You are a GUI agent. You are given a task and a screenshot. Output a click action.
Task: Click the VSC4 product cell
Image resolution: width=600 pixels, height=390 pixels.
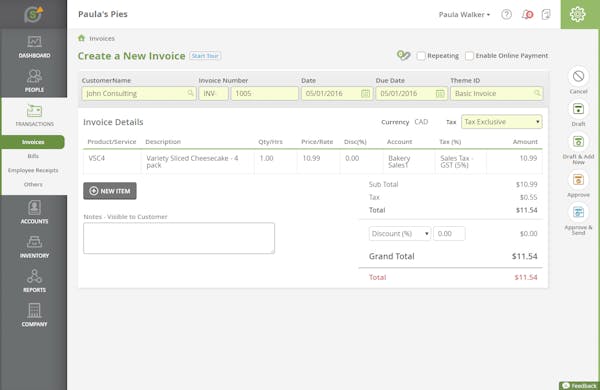[x=112, y=162]
